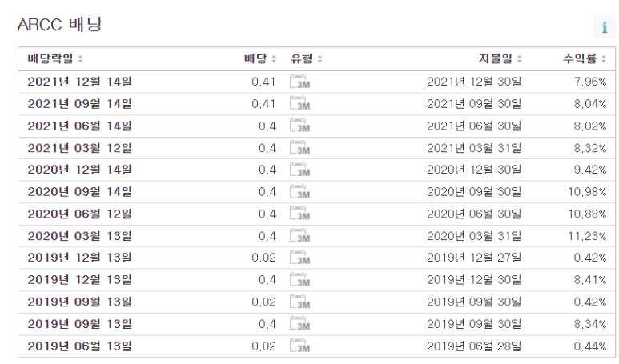Select the ex-dividend date 2021년 03월 12일
The height and width of the screenshot is (364, 619).
pyautogui.click(x=80, y=148)
